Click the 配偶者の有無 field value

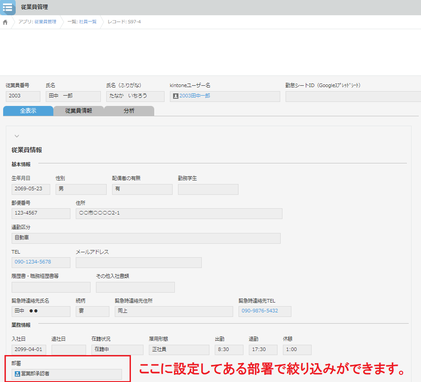coord(142,189)
